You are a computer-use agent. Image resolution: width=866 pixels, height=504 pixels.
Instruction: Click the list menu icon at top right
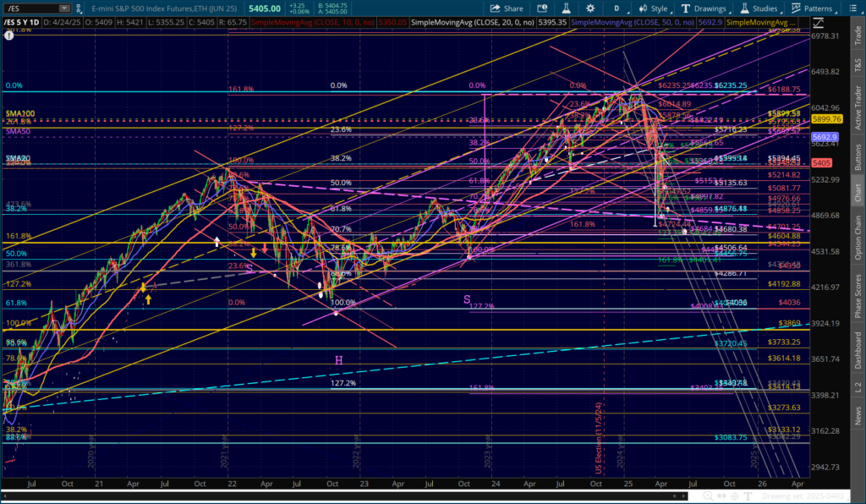852,8
